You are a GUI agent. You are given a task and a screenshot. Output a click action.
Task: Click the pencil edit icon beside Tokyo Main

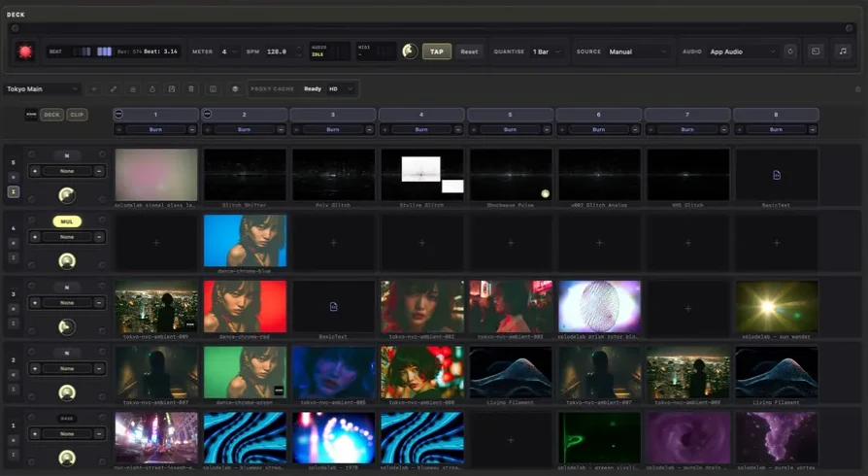tap(113, 88)
